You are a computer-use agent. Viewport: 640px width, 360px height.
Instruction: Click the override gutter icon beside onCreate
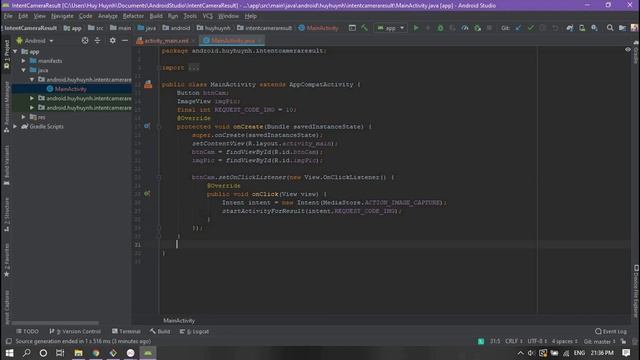click(147, 126)
